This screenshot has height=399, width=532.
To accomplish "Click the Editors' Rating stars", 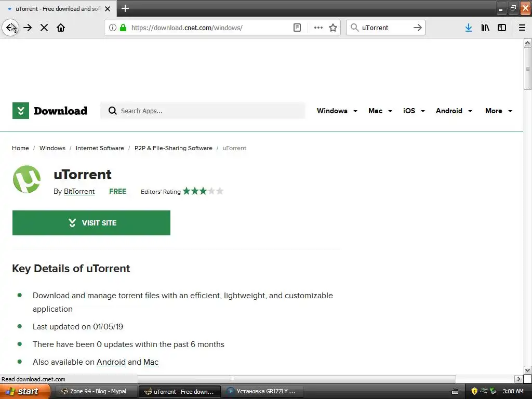I will [203, 191].
